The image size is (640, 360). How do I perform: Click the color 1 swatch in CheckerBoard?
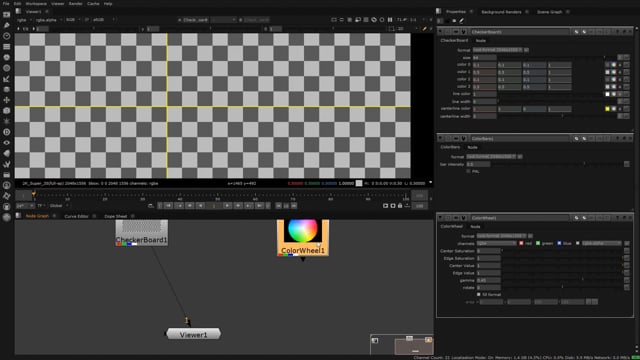click(x=607, y=72)
